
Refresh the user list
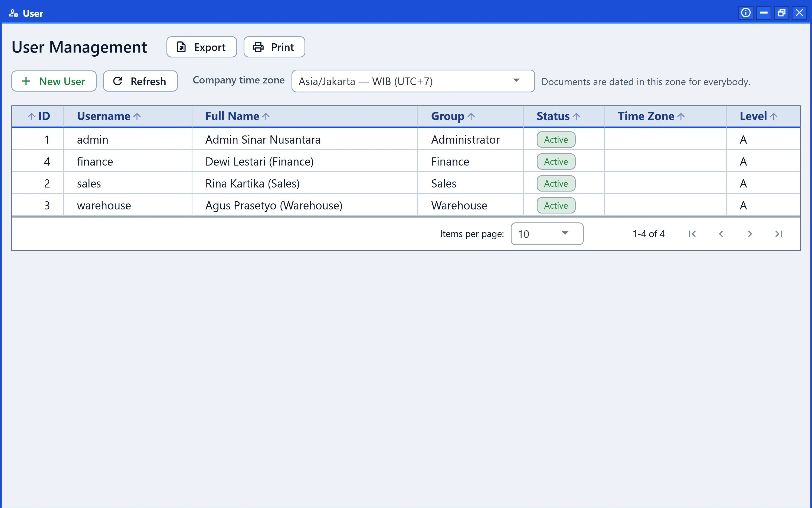coord(140,81)
